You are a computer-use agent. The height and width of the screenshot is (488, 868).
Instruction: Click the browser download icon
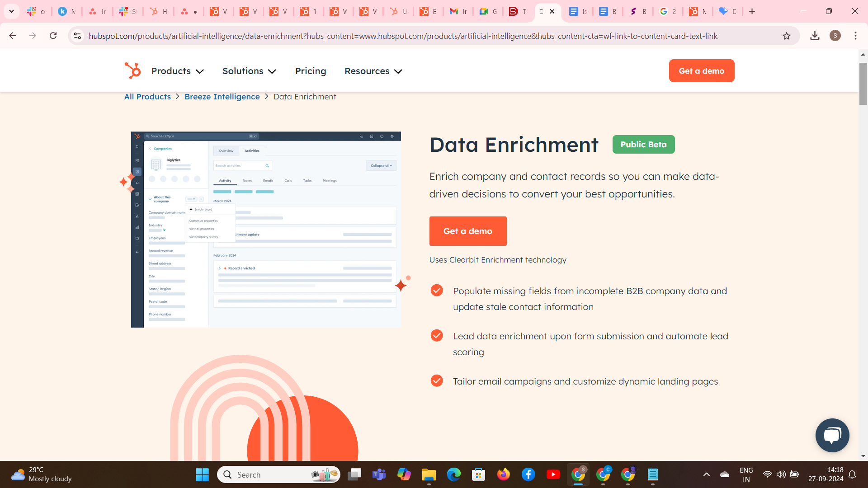click(815, 36)
